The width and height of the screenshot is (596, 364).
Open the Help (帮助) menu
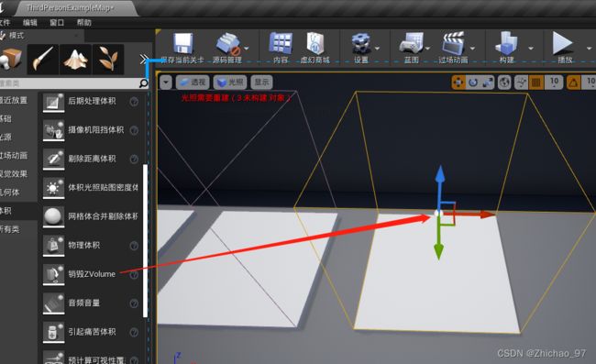pos(84,22)
